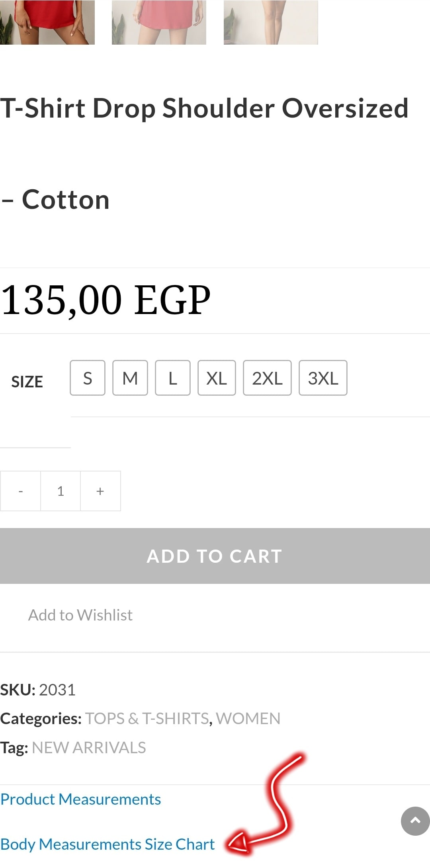Open the WOMEN category link
The height and width of the screenshot is (868, 430).
248,719
